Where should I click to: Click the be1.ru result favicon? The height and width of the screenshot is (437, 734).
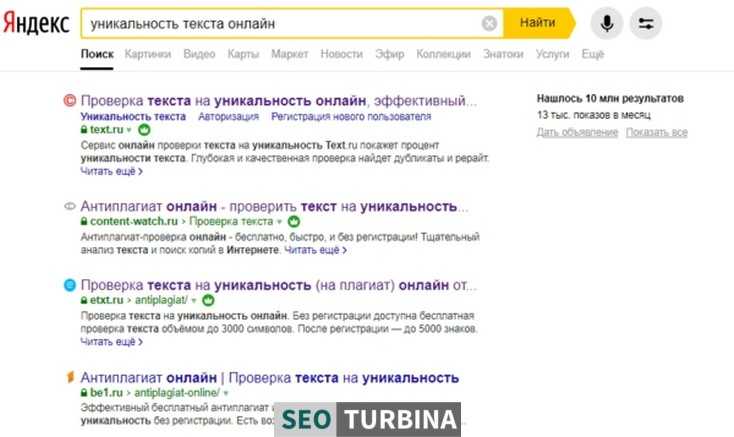point(70,377)
